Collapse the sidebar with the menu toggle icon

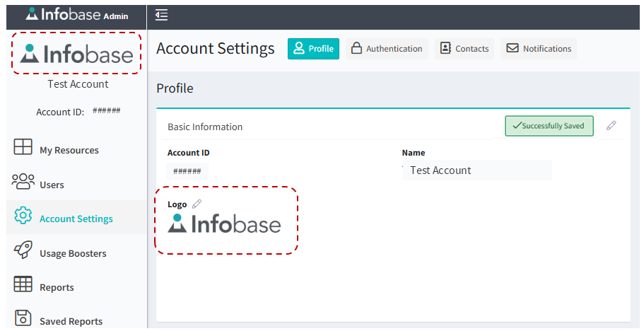(161, 15)
